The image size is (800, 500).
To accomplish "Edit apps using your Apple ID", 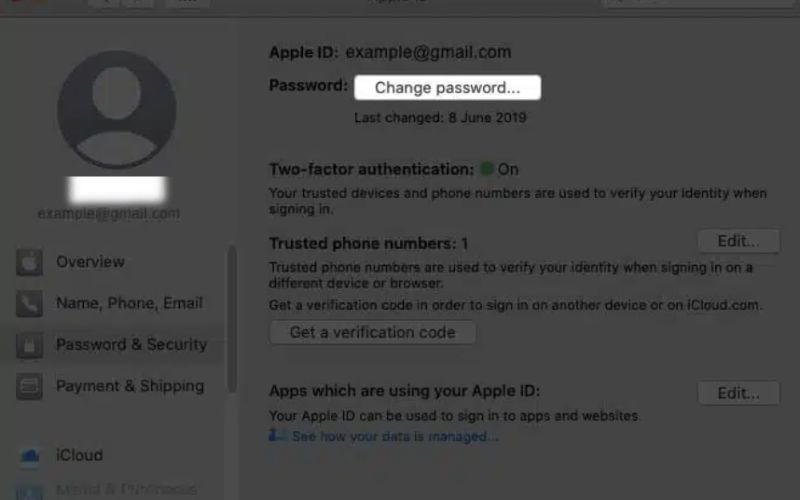I will pos(738,393).
